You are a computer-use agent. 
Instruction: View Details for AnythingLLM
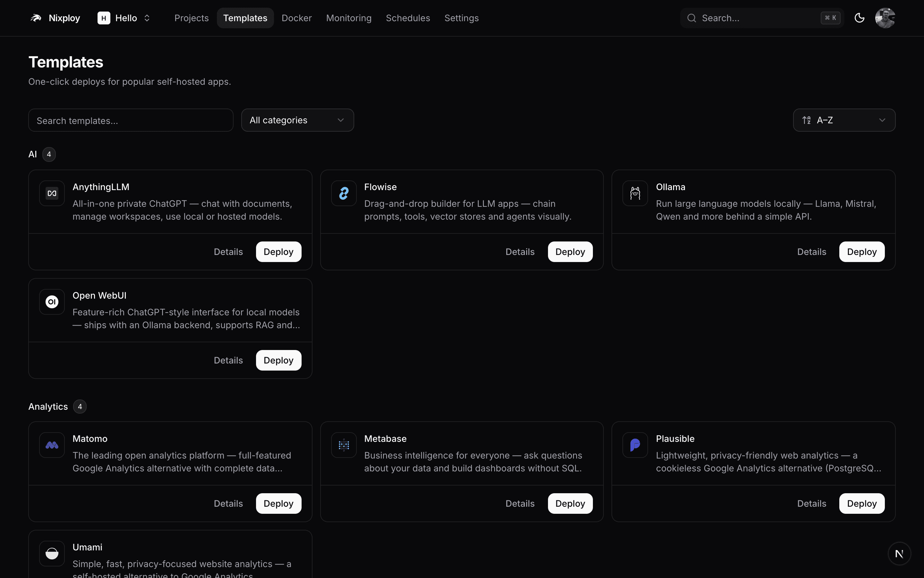point(228,252)
